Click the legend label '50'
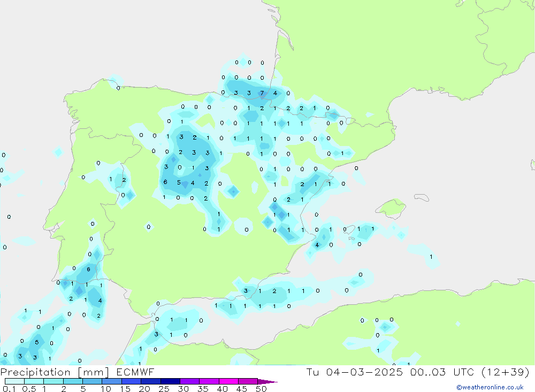535x392 pixels. point(261,389)
